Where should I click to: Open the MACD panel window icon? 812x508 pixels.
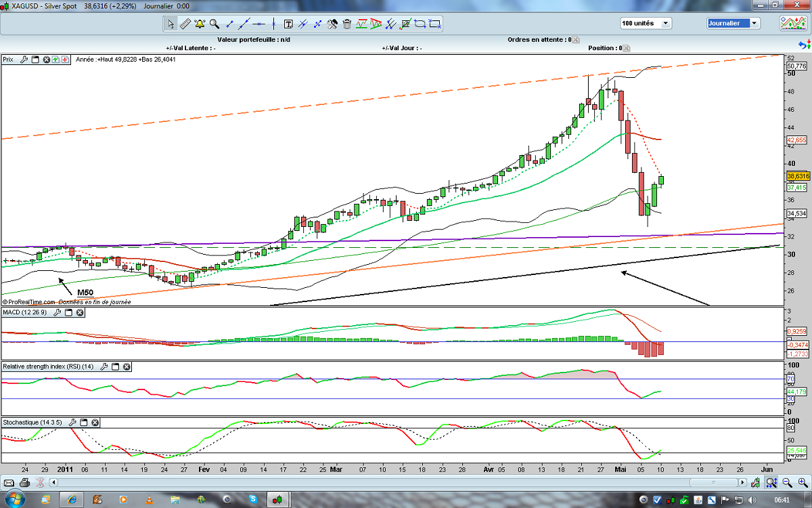(x=68, y=312)
